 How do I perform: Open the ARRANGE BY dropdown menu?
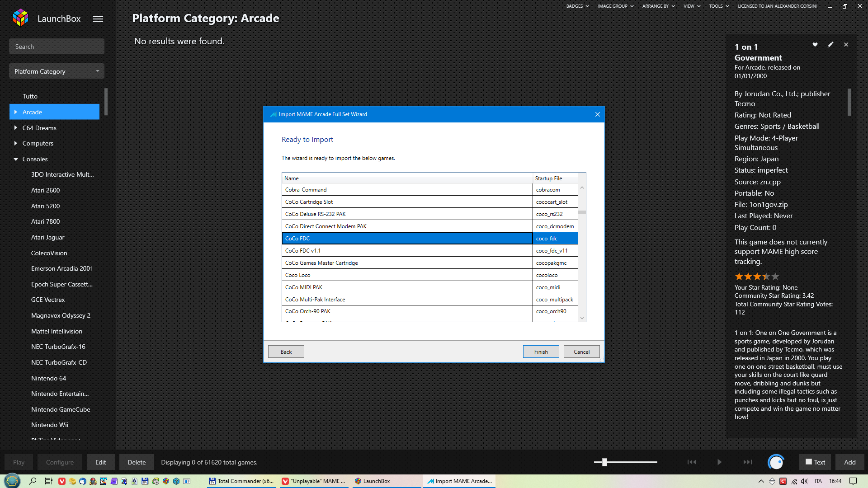(x=658, y=6)
